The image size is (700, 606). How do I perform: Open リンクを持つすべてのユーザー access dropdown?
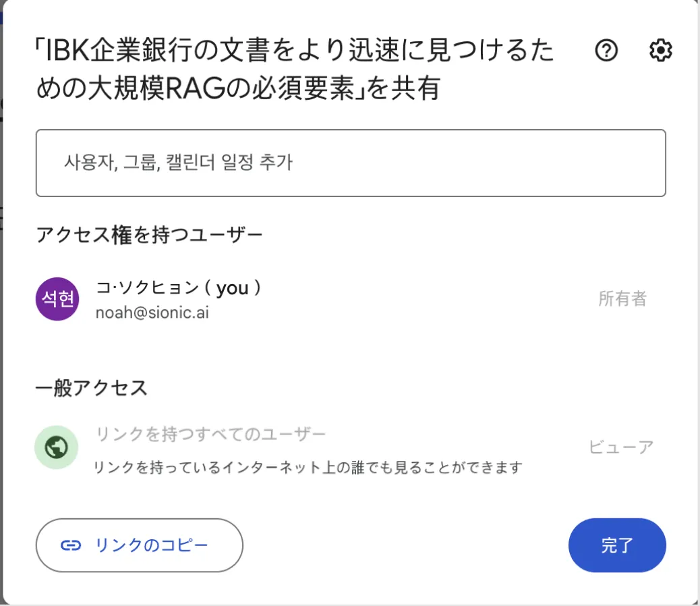pos(211,434)
